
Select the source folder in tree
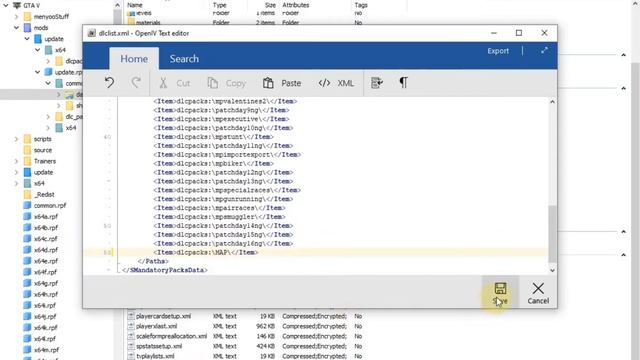pos(42,150)
